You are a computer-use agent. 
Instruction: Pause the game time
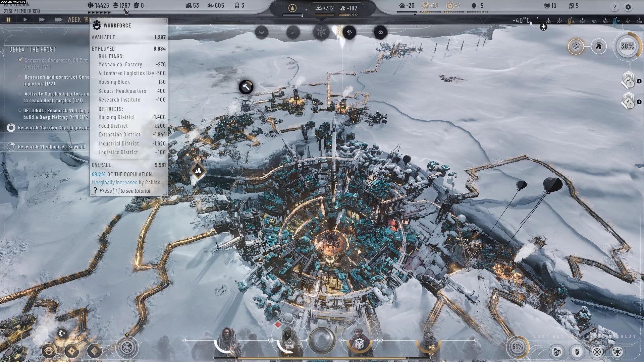point(8,19)
